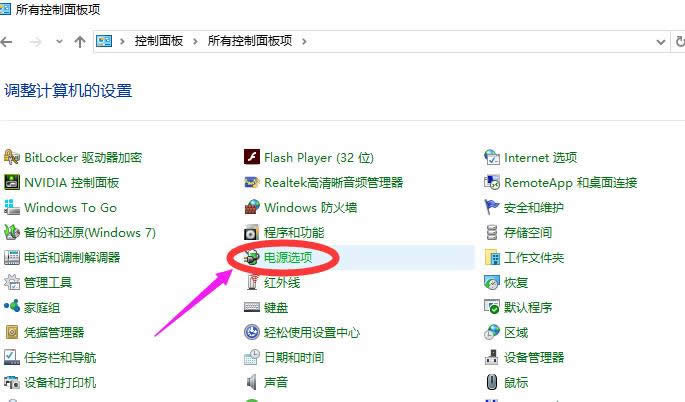Expand chevron after 控制面板 breadcrumb

click(x=198, y=41)
